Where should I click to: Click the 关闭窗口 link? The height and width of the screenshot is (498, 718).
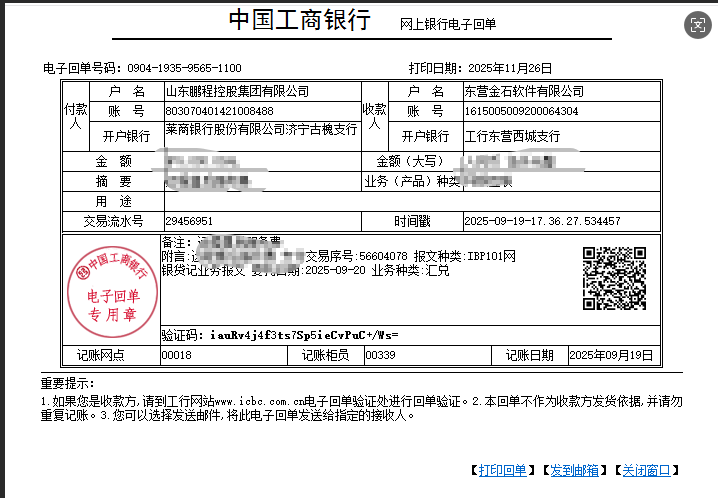pyautogui.click(x=645, y=470)
